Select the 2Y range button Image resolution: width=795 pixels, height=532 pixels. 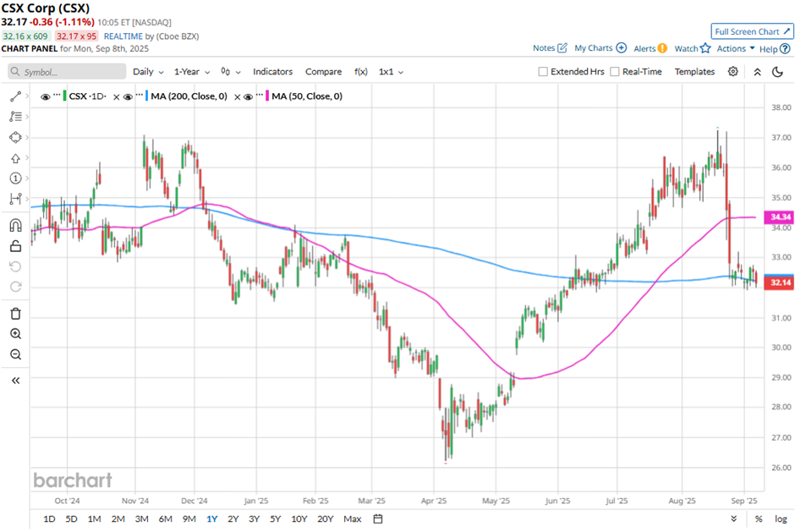point(233,518)
